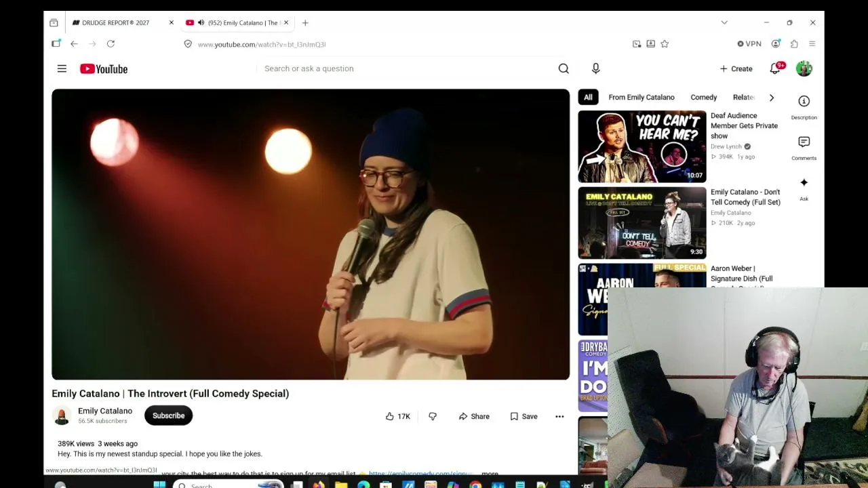868x488 pixels.
Task: Open the browser main menu
Action: 812,44
